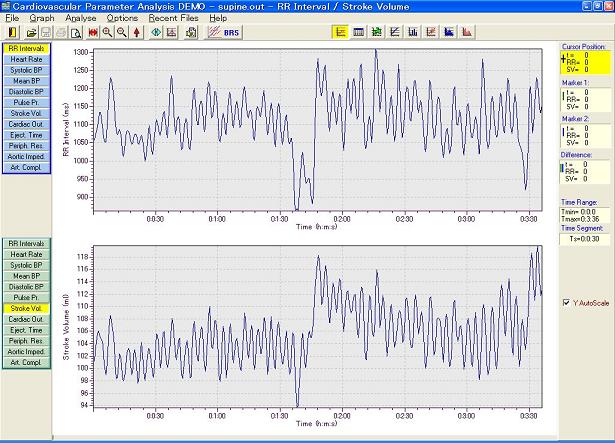Click the Tmin/Tmax time range field
The height and width of the screenshot is (443, 615).
pyautogui.click(x=585, y=215)
